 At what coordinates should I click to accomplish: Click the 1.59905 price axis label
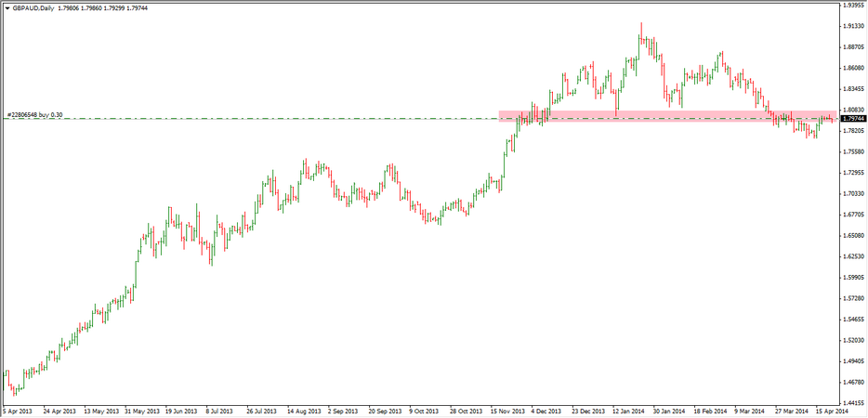point(853,277)
